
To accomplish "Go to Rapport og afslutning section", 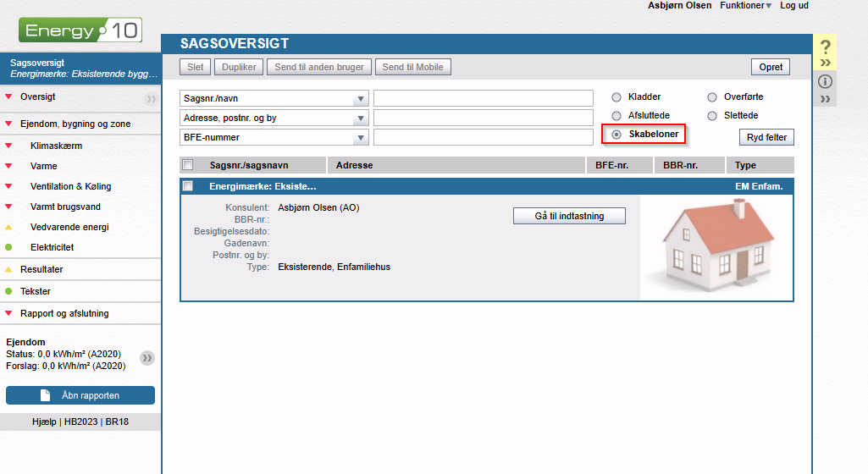I will [64, 313].
